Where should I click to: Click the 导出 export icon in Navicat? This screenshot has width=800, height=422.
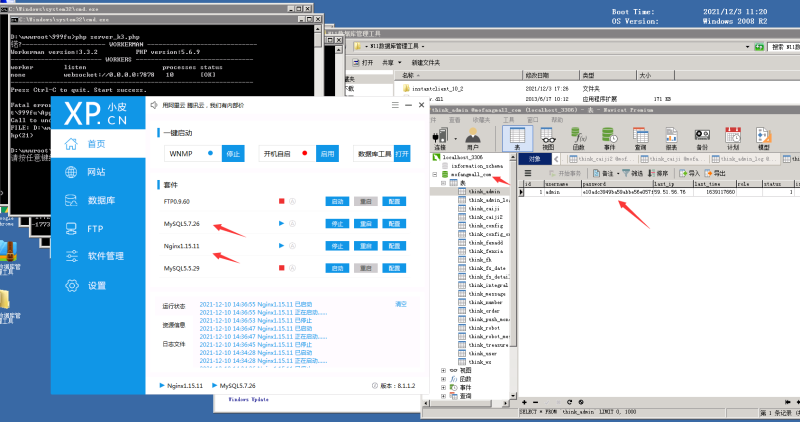pos(715,173)
